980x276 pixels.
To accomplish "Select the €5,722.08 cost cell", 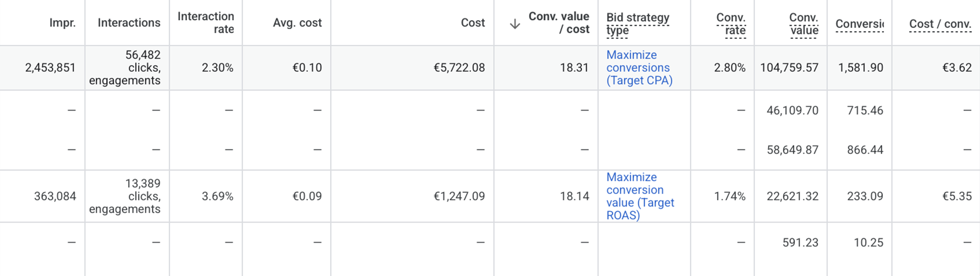I will click(459, 68).
